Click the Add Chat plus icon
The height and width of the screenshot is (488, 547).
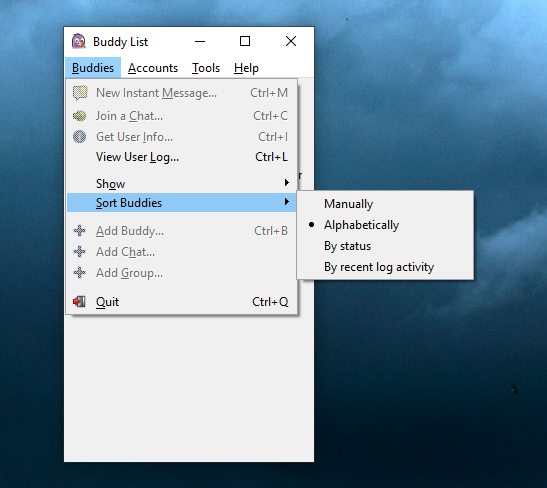pyautogui.click(x=80, y=251)
